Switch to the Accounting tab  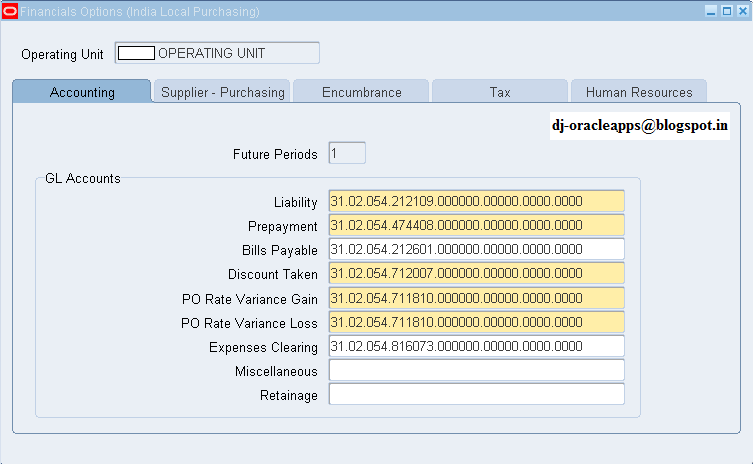[82, 91]
